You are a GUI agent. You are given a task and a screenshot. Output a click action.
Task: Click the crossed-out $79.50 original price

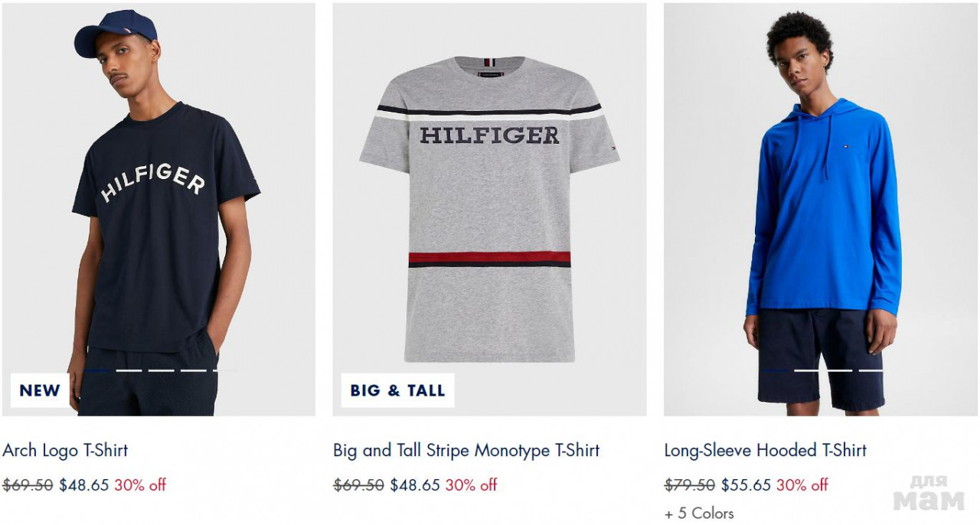coord(690,484)
